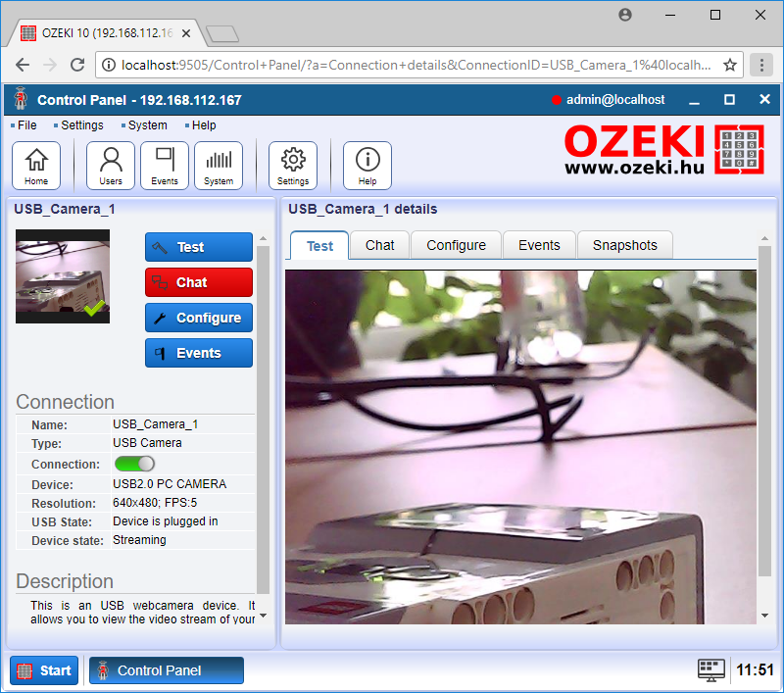Switch to the Events tab
The height and width of the screenshot is (693, 784).
point(539,245)
